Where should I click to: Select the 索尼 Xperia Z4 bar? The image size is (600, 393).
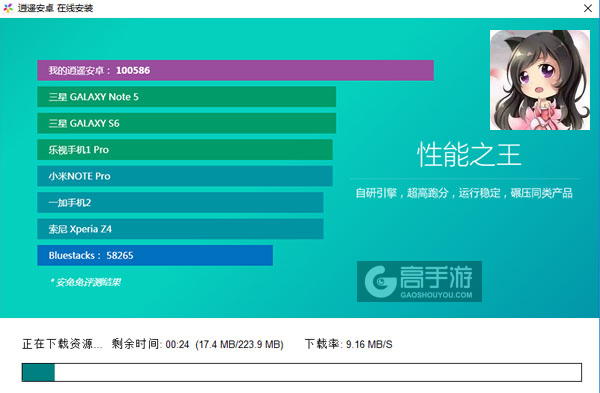pyautogui.click(x=180, y=229)
